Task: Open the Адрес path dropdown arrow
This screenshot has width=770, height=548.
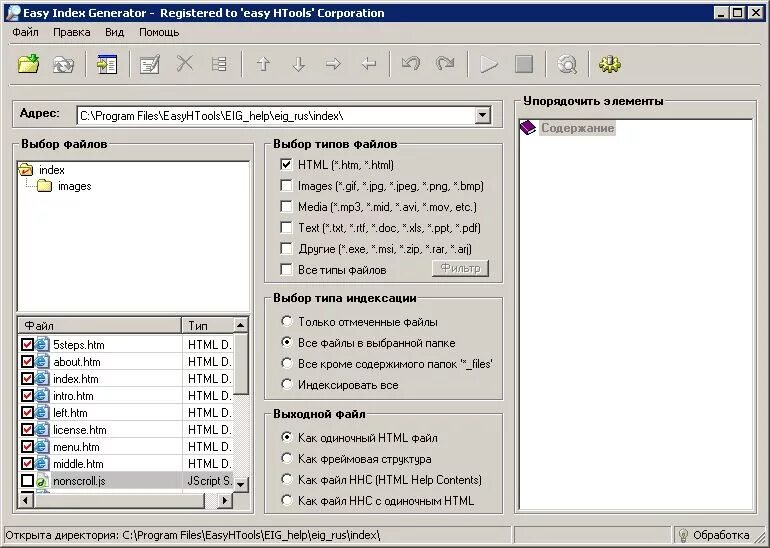Action: tap(483, 116)
